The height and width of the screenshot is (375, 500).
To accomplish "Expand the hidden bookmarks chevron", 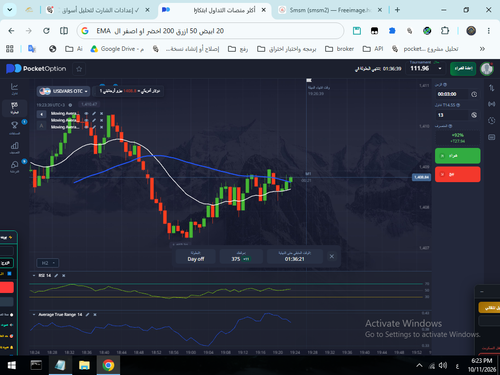I will pos(482,49).
